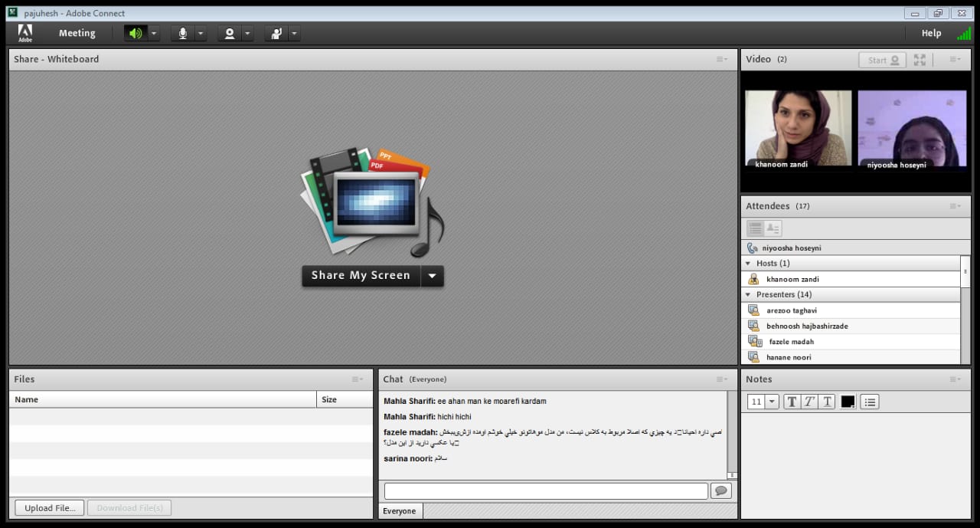The width and height of the screenshot is (980, 528).
Task: Open the Meeting menu
Action: [77, 33]
